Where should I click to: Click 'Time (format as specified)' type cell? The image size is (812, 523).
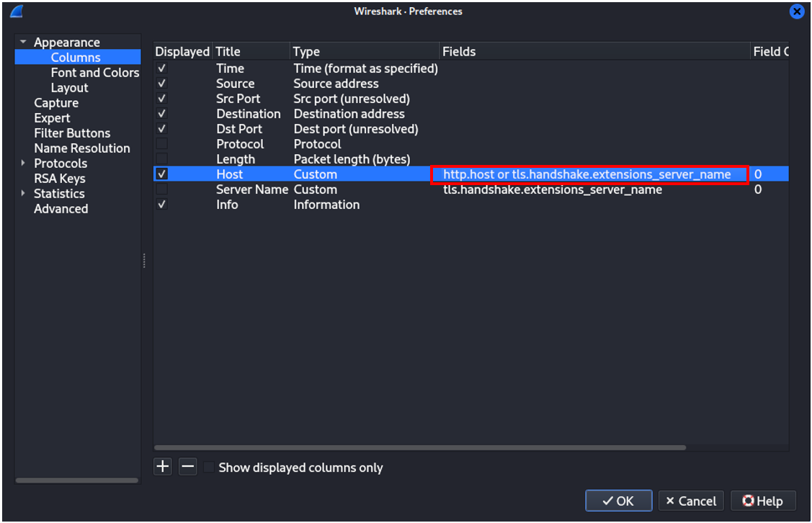click(365, 68)
